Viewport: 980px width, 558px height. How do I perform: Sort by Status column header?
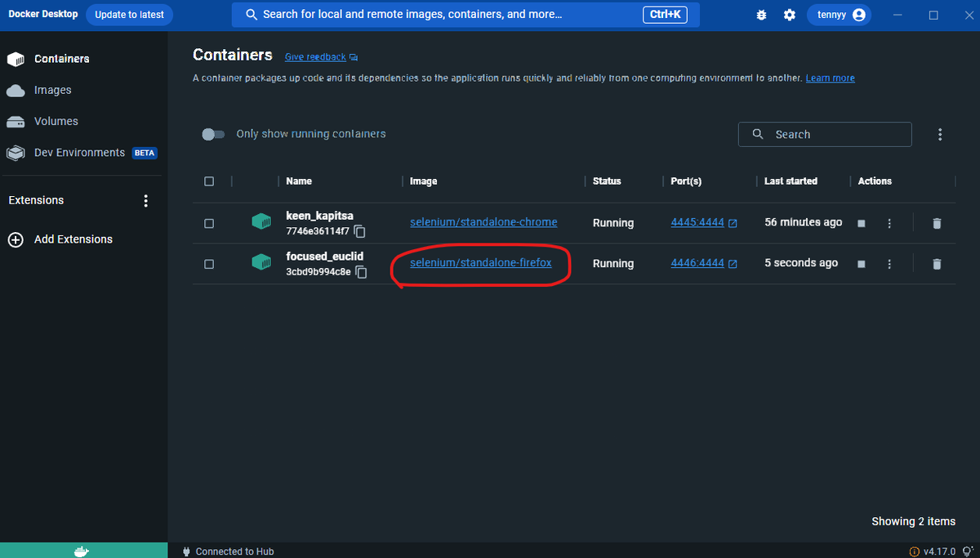607,181
